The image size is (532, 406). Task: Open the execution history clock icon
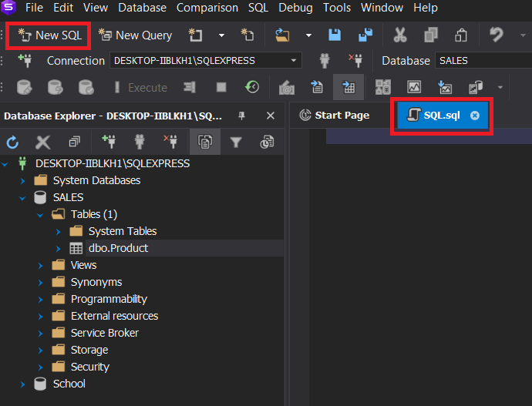coord(252,87)
